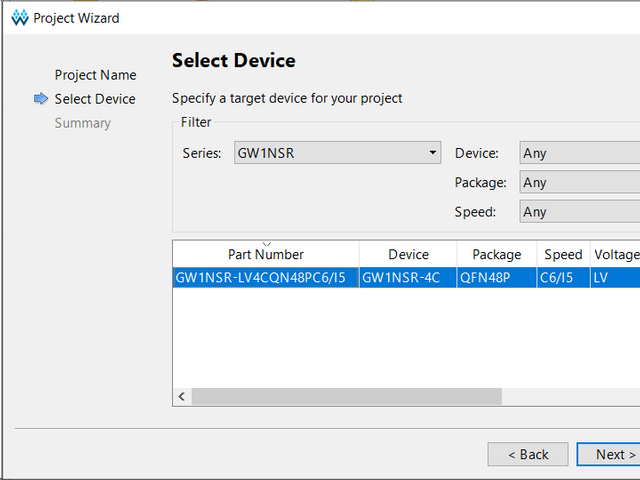This screenshot has width=640, height=480.
Task: Sort the table by Device column header
Action: click(408, 255)
